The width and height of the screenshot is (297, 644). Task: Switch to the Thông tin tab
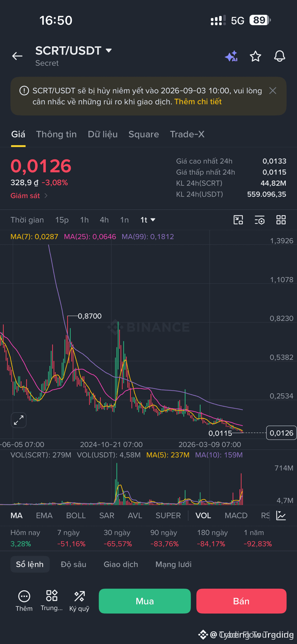pyautogui.click(x=56, y=134)
